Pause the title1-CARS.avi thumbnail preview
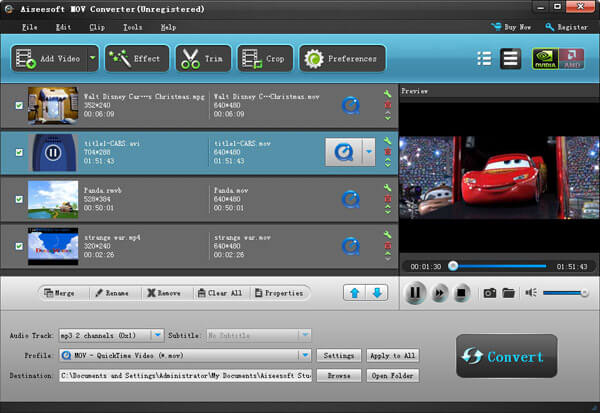This screenshot has width=600, height=413. coord(53,153)
